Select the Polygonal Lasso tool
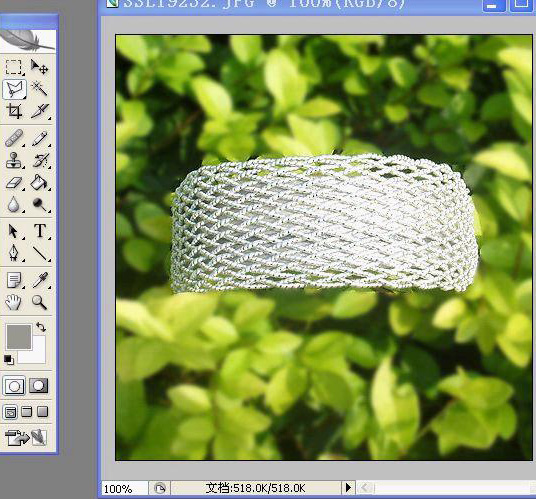The height and width of the screenshot is (499, 536). [14, 90]
